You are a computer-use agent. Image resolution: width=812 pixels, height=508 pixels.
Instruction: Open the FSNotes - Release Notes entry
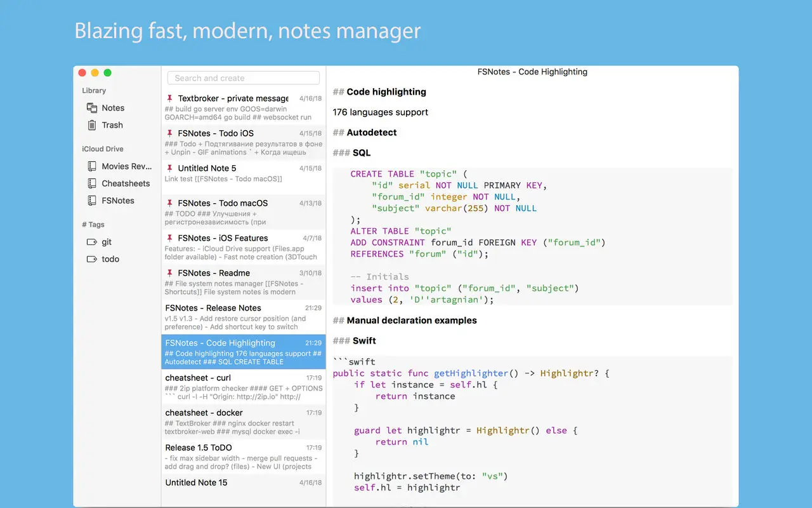coord(243,317)
